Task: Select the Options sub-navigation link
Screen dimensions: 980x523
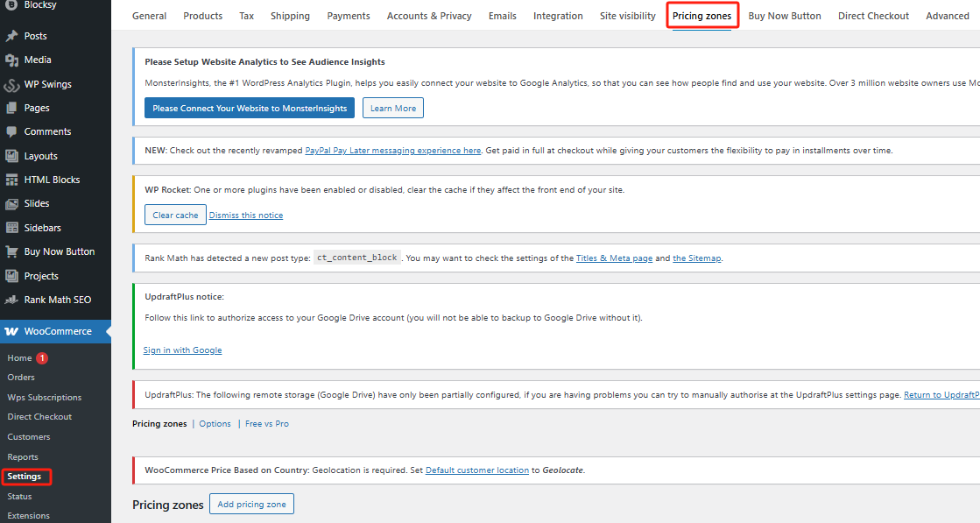Action: click(215, 424)
